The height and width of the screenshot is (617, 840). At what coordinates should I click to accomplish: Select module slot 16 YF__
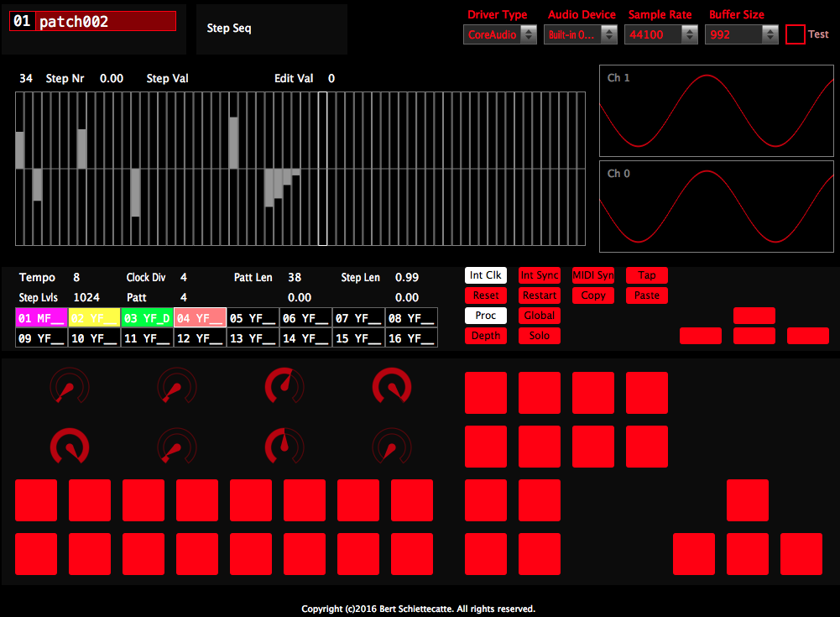pos(411,338)
